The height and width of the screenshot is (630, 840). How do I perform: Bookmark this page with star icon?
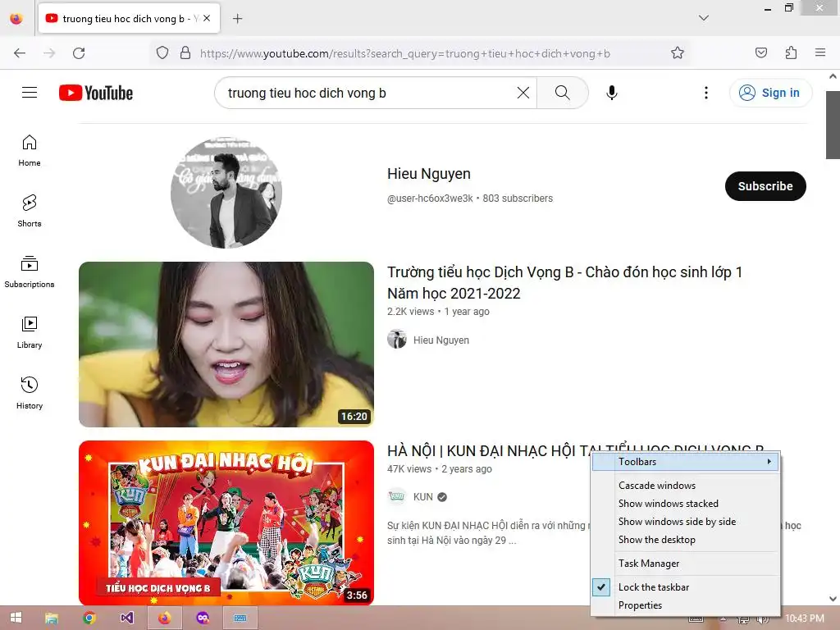(677, 53)
